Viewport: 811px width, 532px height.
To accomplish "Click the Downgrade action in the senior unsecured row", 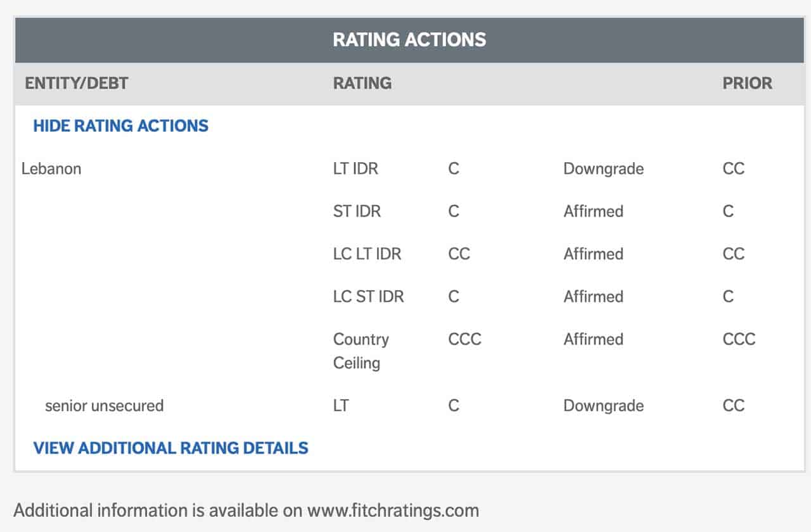I will click(603, 405).
